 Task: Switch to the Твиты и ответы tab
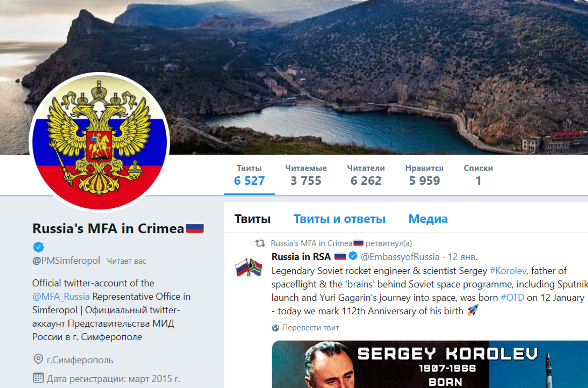pyautogui.click(x=339, y=219)
